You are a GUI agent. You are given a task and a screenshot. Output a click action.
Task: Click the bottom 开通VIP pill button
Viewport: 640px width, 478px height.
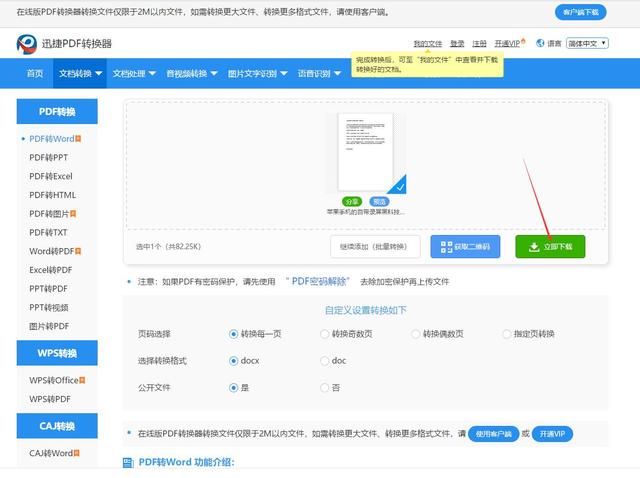[x=552, y=434]
